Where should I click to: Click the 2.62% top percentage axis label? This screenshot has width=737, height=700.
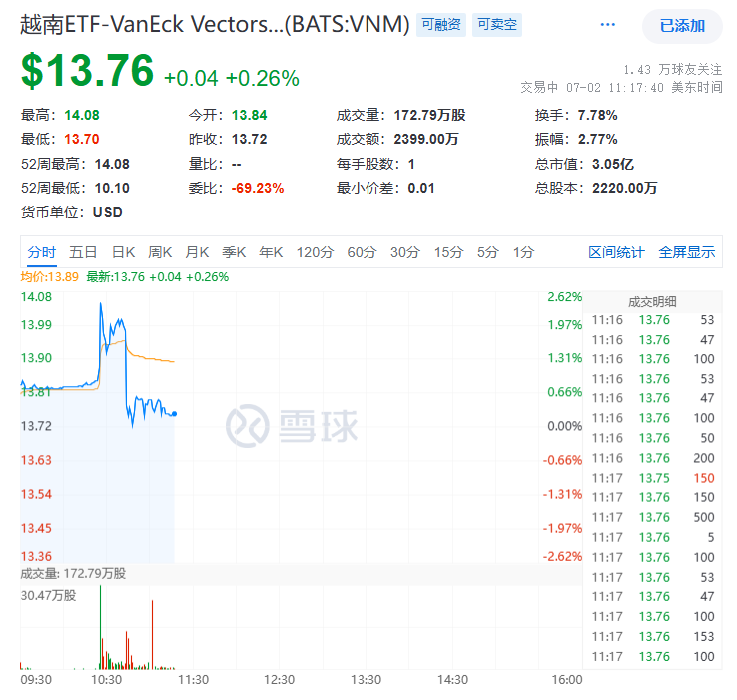pyautogui.click(x=565, y=297)
